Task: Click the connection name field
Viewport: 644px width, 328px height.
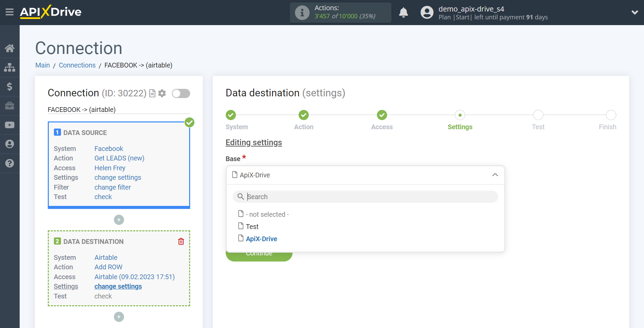Action: tap(119, 110)
